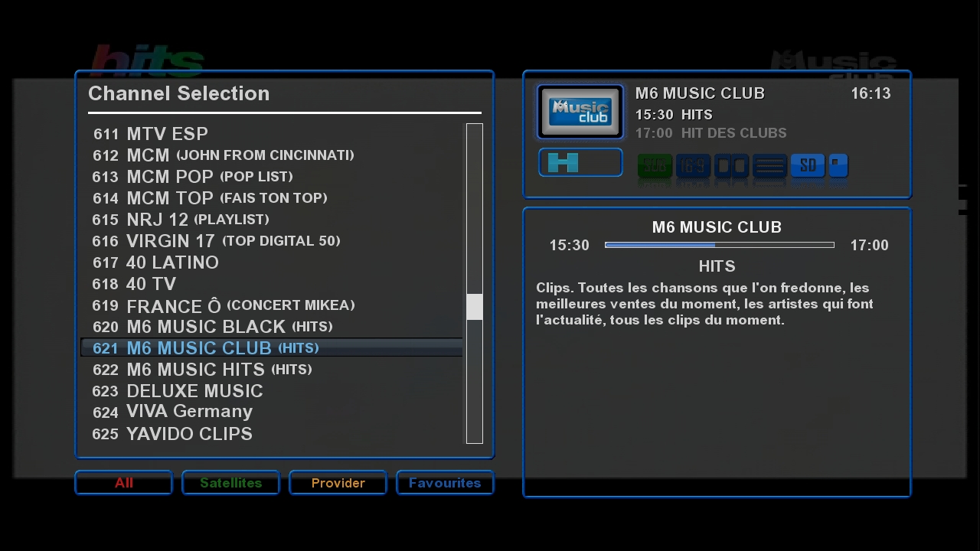Click the SUB subtitle indicator icon

point(655,165)
